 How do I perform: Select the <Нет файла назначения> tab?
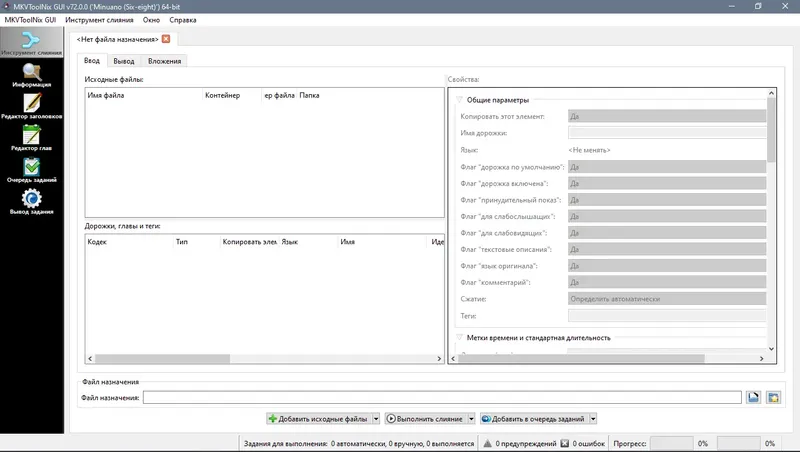pyautogui.click(x=117, y=39)
